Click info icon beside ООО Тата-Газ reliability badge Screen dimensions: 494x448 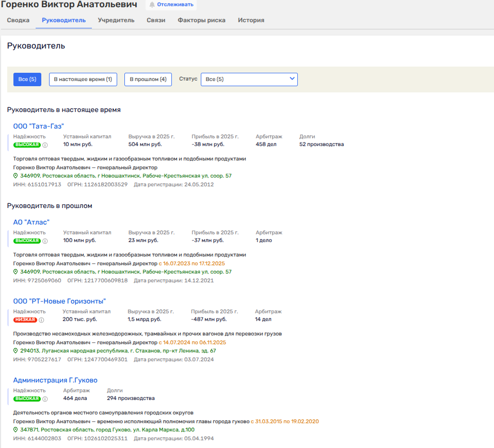[x=45, y=145]
